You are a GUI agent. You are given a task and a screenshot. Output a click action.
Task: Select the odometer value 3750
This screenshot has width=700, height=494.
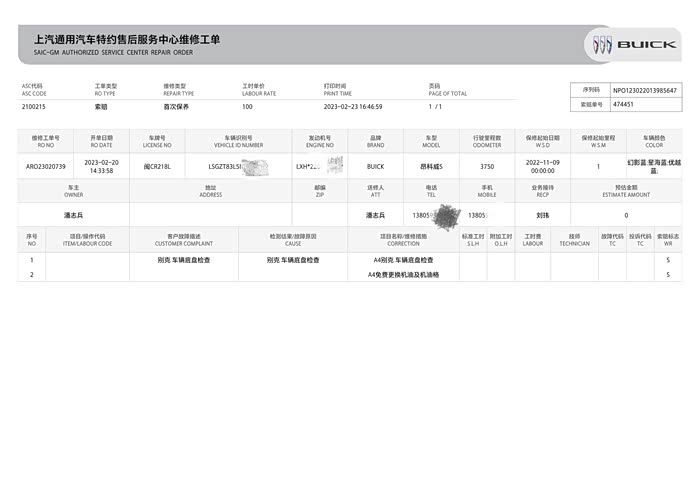click(x=487, y=166)
